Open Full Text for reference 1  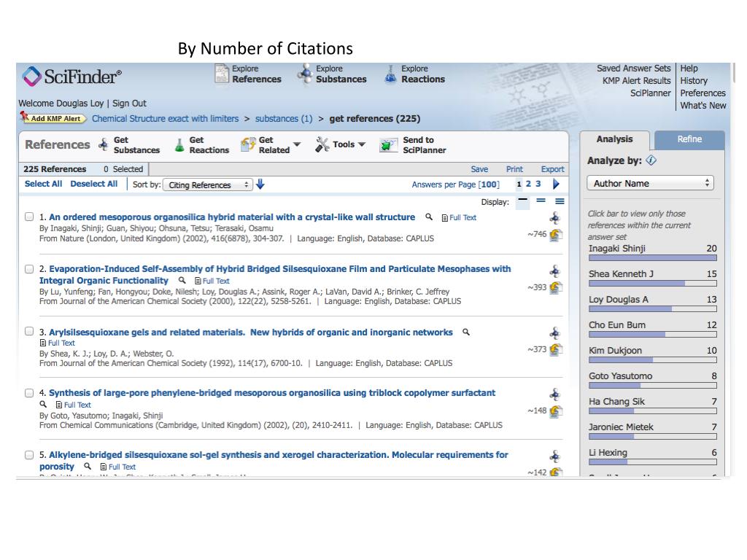pyautogui.click(x=459, y=217)
